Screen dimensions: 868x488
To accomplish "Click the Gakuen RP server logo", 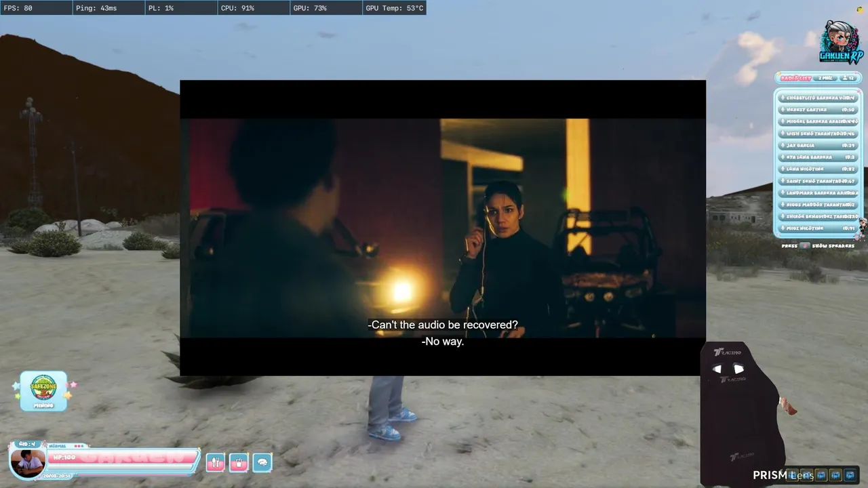I will click(841, 42).
